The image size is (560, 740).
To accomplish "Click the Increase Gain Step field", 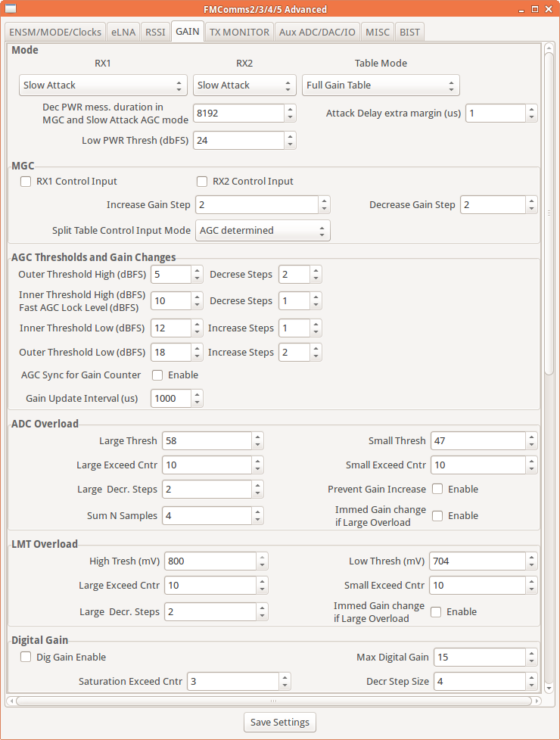I will tap(257, 205).
